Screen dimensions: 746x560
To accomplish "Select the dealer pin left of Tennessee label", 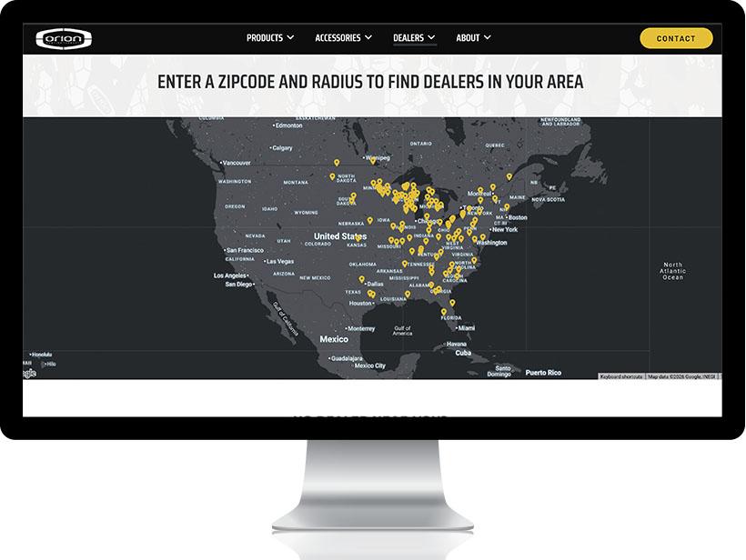I will 405,264.
